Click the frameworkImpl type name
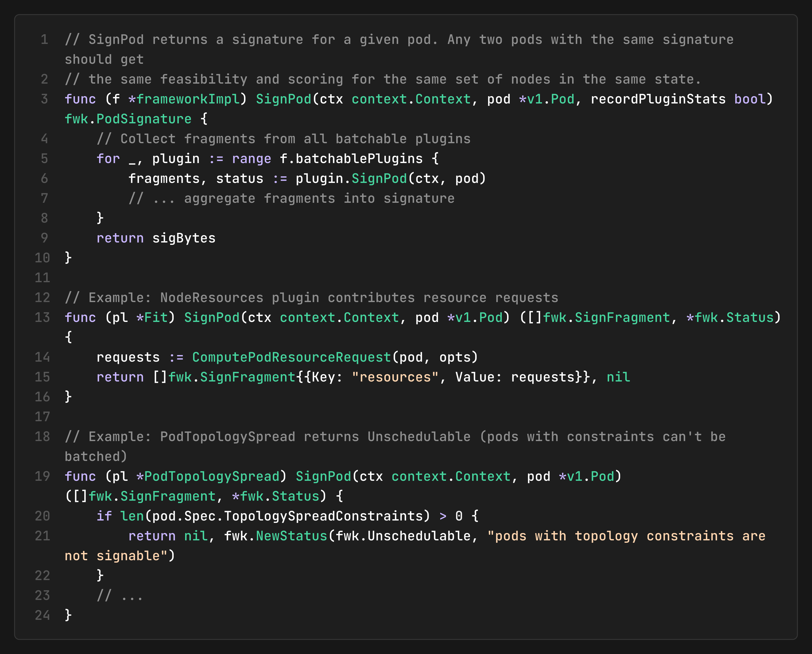The image size is (812, 654). click(188, 99)
